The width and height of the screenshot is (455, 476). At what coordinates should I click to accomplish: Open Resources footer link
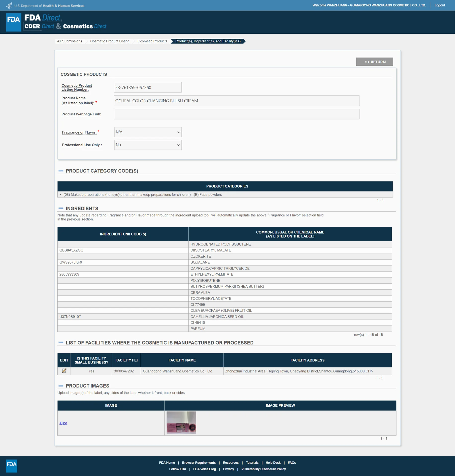point(230,463)
